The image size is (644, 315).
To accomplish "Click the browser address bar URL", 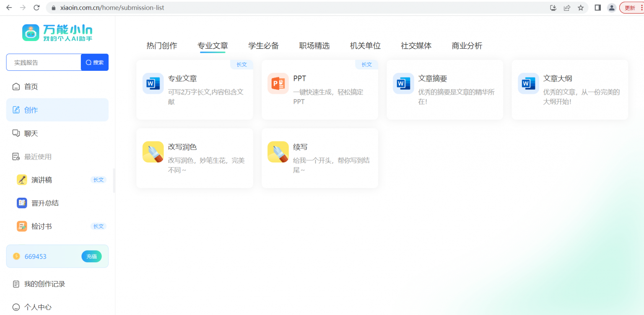I will coord(112,8).
